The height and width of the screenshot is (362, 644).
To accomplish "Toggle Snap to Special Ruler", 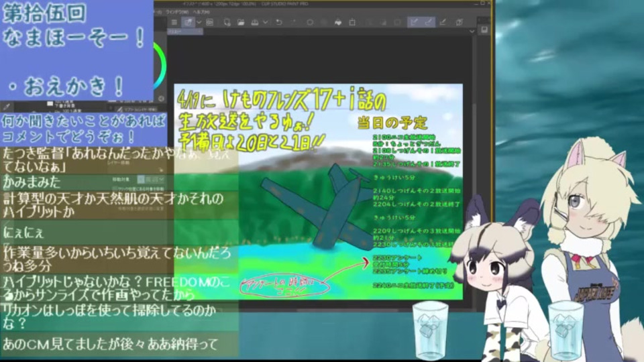I will 429,22.
